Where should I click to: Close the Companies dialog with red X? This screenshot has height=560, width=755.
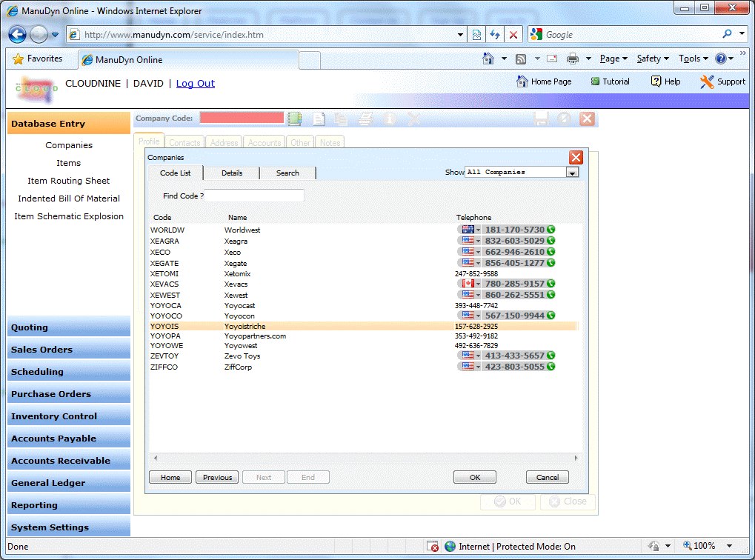pos(576,157)
